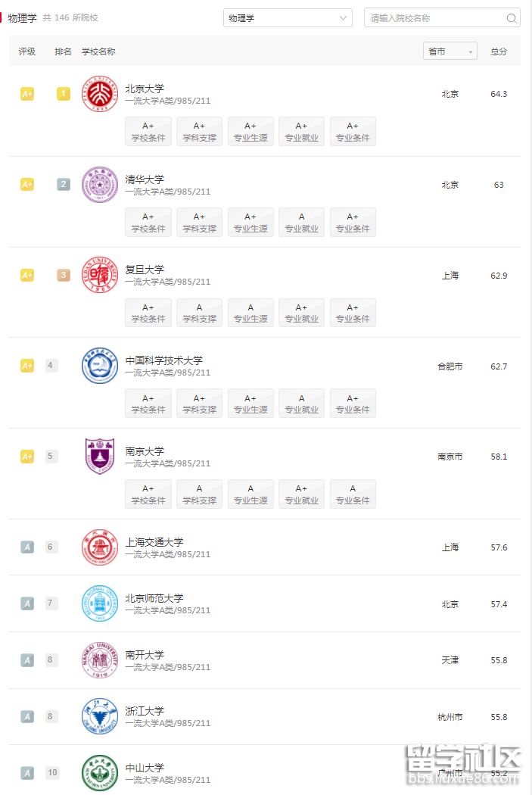Image resolution: width=532 pixels, height=795 pixels.
Task: Click the Fudan University red seal logo
Action: coord(99,275)
